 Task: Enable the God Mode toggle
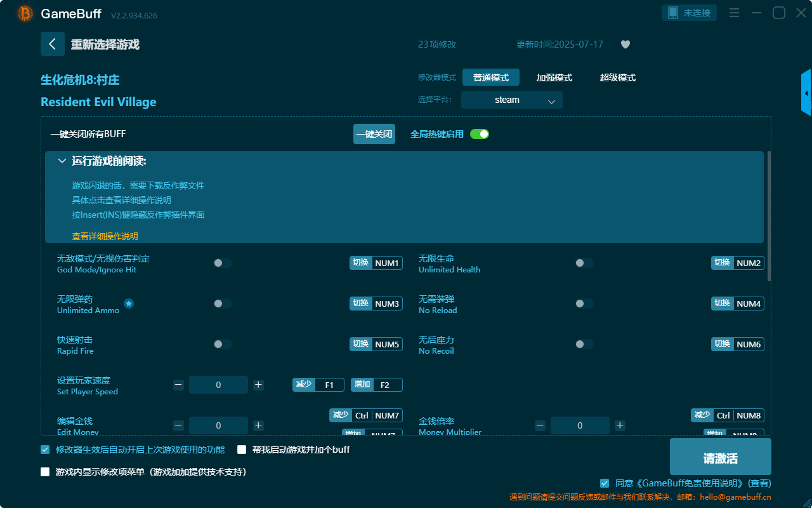223,262
